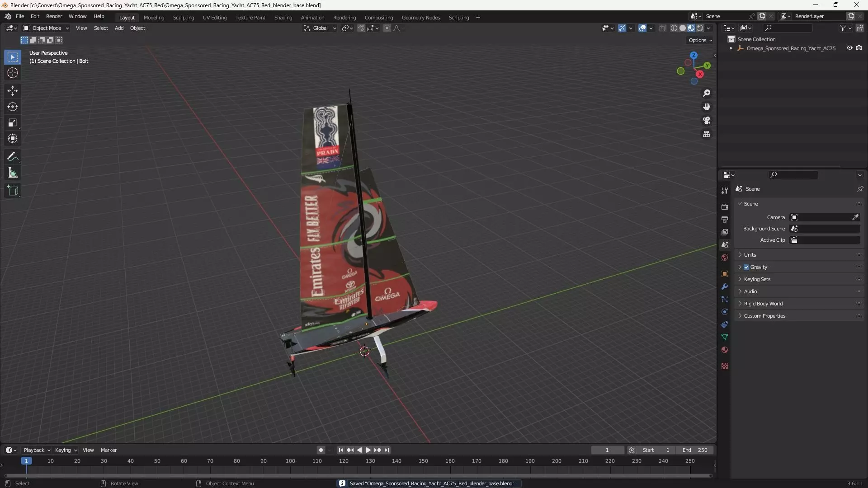
Task: Click the current frame field
Action: [x=607, y=450]
